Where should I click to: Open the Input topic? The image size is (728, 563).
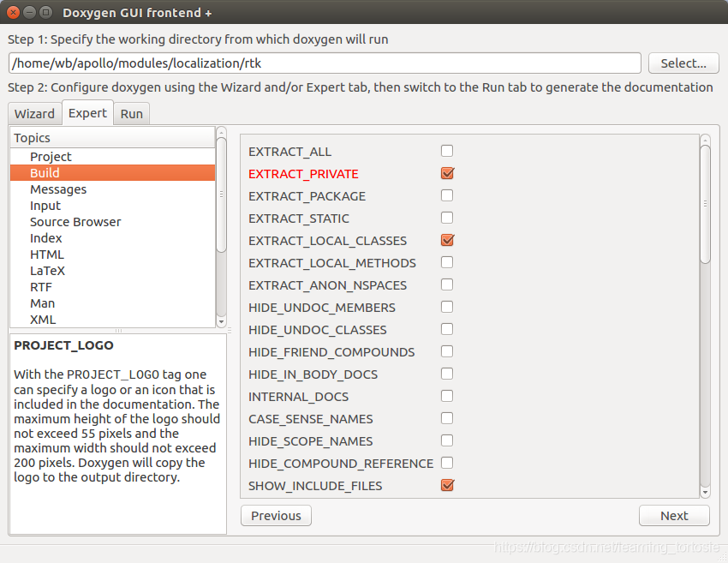tap(112, 206)
